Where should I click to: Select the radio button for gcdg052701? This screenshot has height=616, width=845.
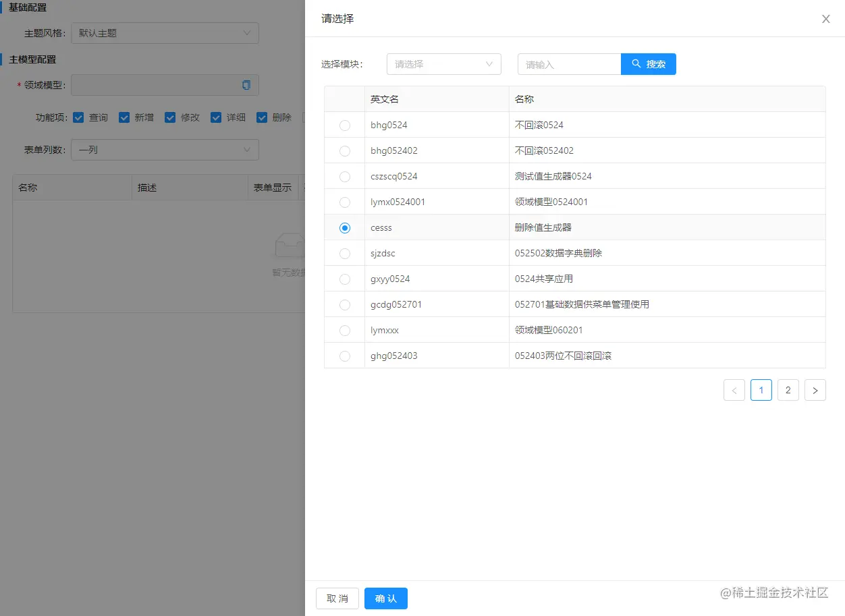click(x=345, y=304)
